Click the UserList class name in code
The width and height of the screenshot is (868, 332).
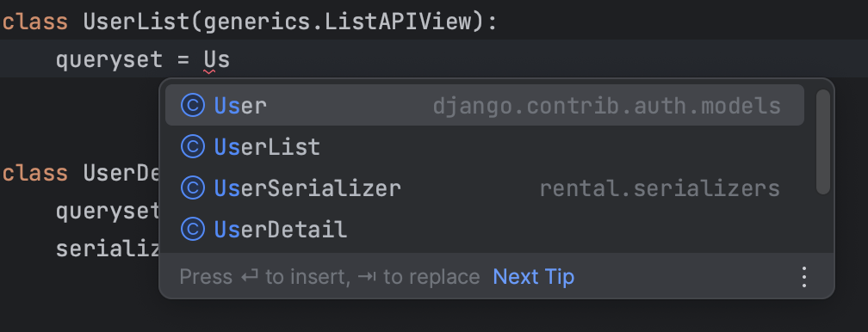pos(136,22)
